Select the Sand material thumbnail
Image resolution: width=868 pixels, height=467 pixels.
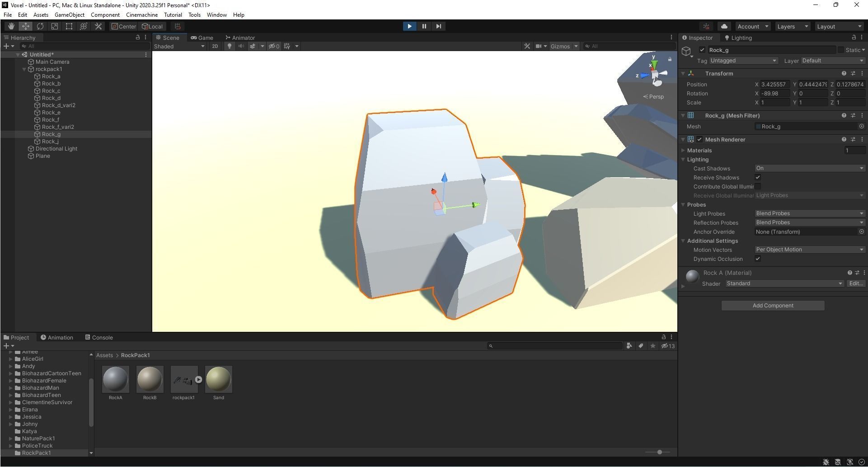(218, 380)
